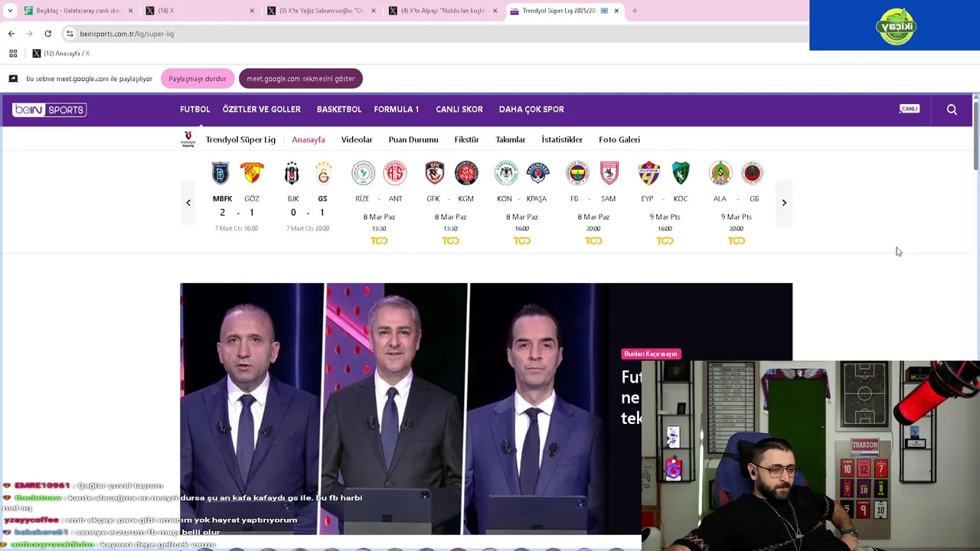The image size is (980, 551).
Task: Open the tab search dropdown arrow
Action: tap(10, 11)
